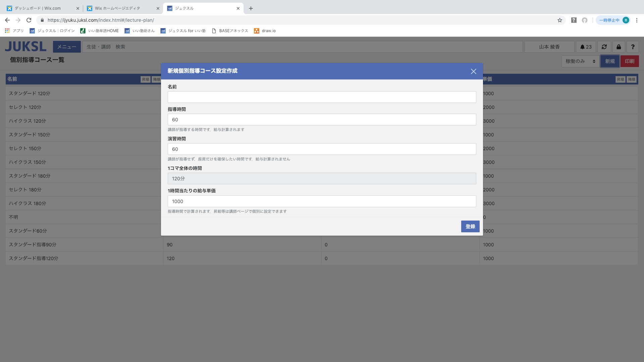Screen dimensions: 644x362
Task: Open ジュクスル for いい塾 bookmark
Action: click(x=183, y=31)
